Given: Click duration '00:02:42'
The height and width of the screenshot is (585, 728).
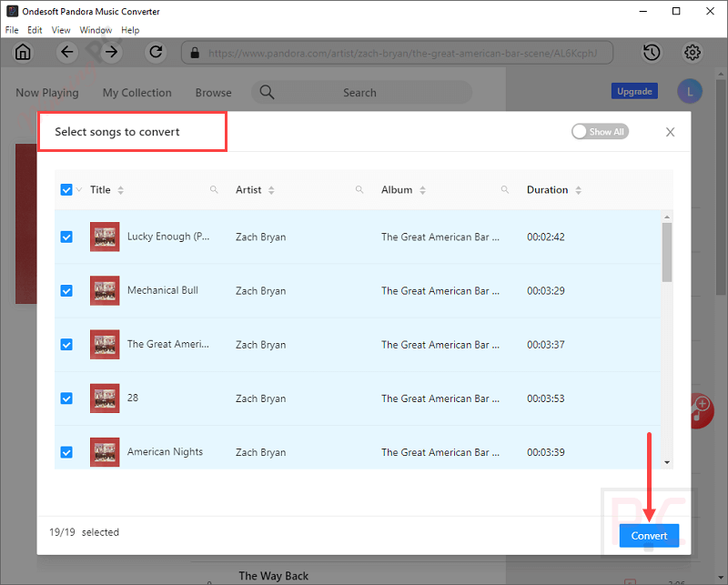Looking at the screenshot, I should [545, 237].
